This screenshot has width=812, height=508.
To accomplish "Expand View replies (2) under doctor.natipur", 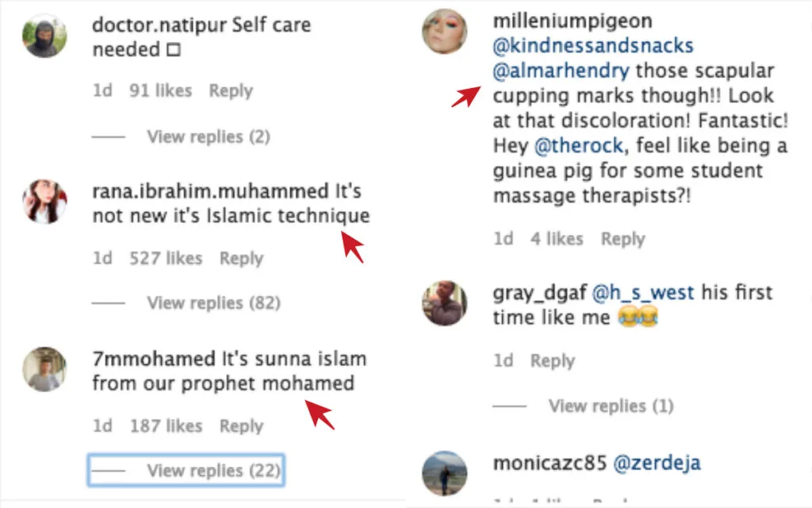I will [208, 137].
